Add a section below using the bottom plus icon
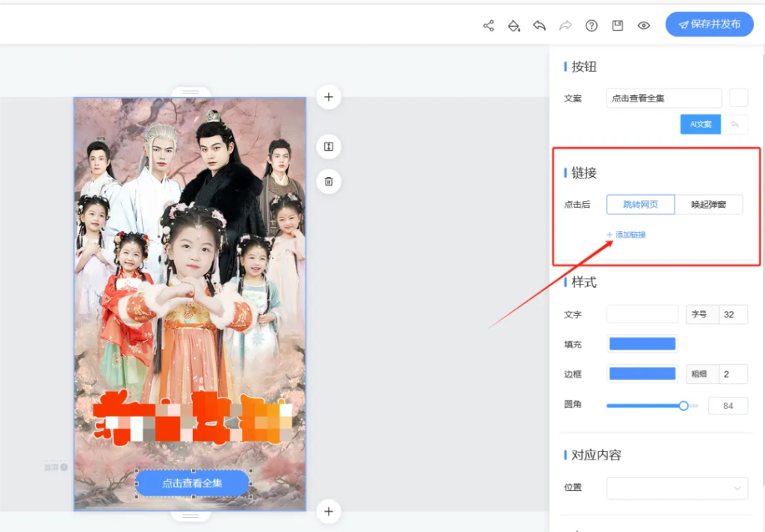The width and height of the screenshot is (765, 532). [x=329, y=512]
